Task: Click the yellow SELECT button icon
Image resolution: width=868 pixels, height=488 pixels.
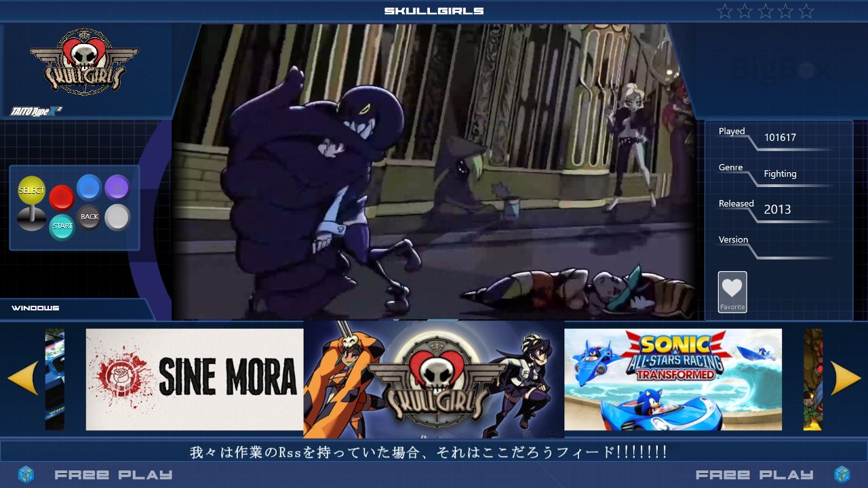Action: pyautogui.click(x=31, y=190)
